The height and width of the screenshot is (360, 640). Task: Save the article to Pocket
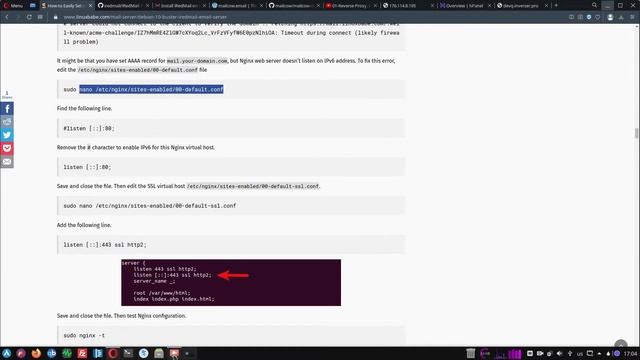pyautogui.click(x=7, y=148)
